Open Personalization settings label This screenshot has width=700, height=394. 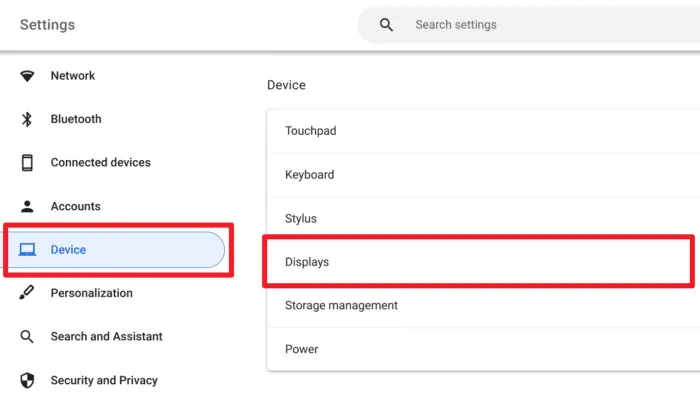click(92, 293)
